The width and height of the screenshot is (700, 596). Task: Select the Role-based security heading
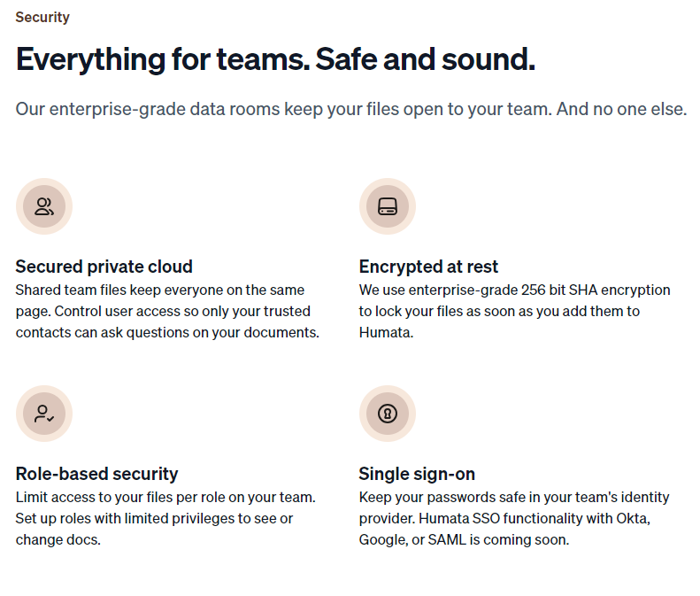(x=96, y=474)
